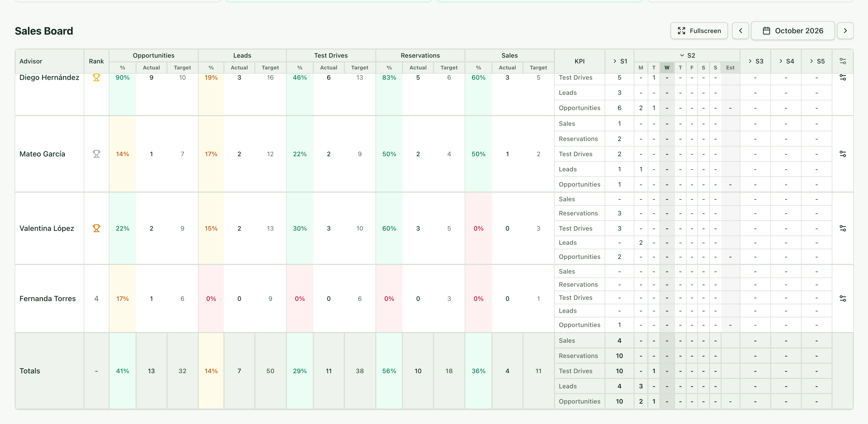The height and width of the screenshot is (424, 868).
Task: Select advisor name Fernanda Torres
Action: [x=47, y=298]
